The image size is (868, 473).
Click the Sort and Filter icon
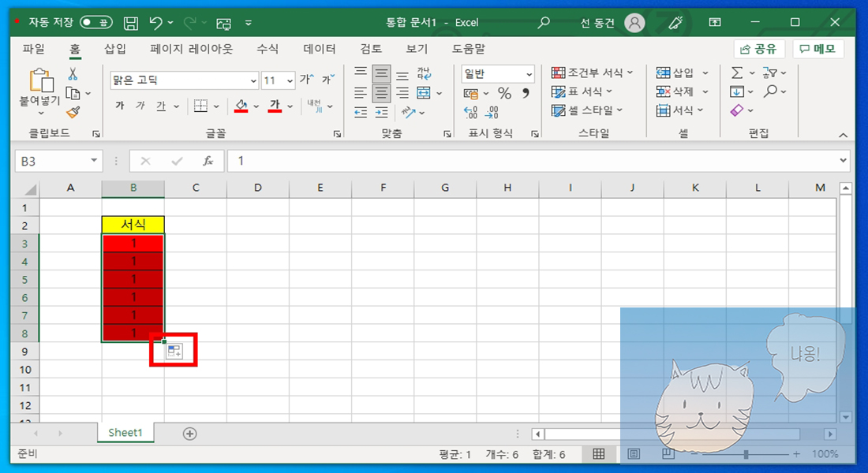(769, 73)
